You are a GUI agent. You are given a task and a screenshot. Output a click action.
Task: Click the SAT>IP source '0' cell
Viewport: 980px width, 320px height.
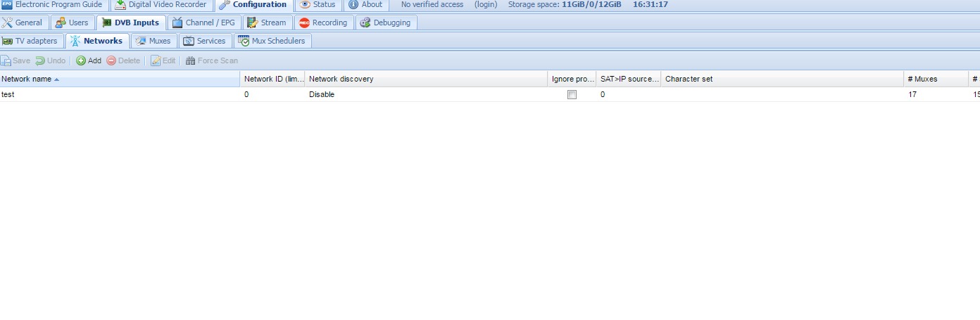point(603,94)
